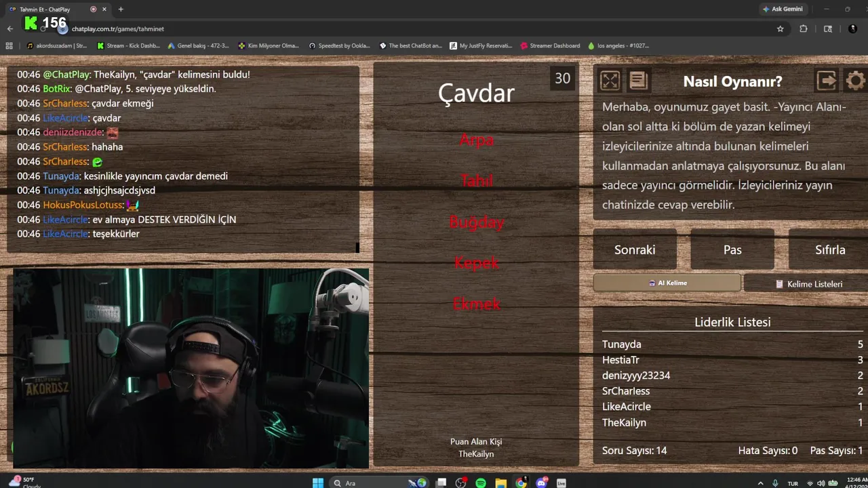Screen dimensions: 868x488
Task: Open the fullscreen expand icon in game panel
Action: 610,81
